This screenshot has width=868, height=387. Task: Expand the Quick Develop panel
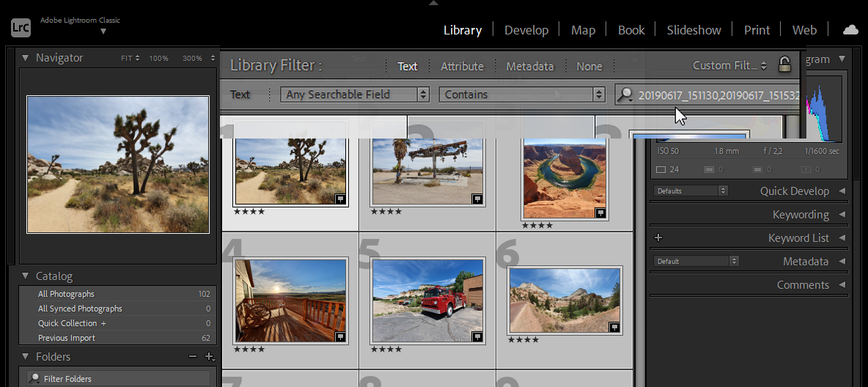pyautogui.click(x=842, y=191)
